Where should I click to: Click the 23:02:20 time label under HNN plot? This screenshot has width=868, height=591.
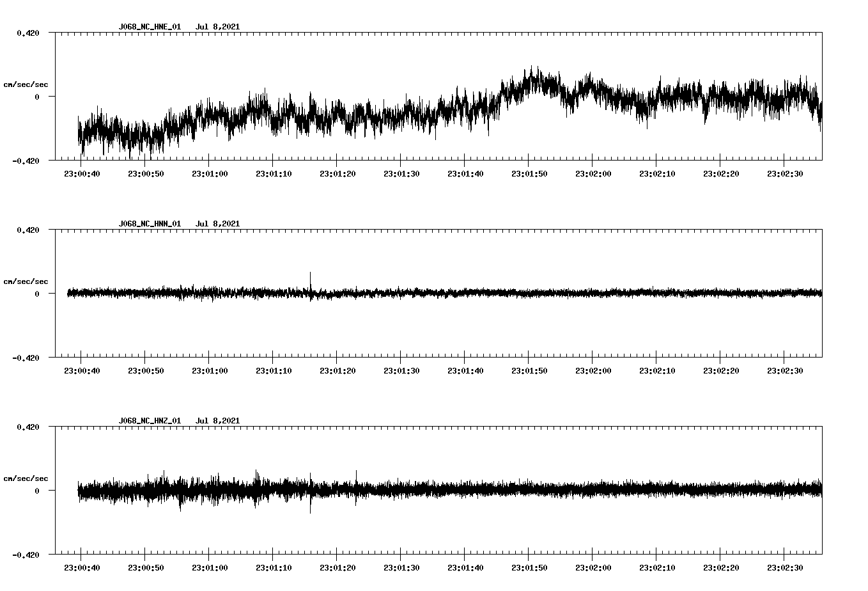pyautogui.click(x=720, y=371)
